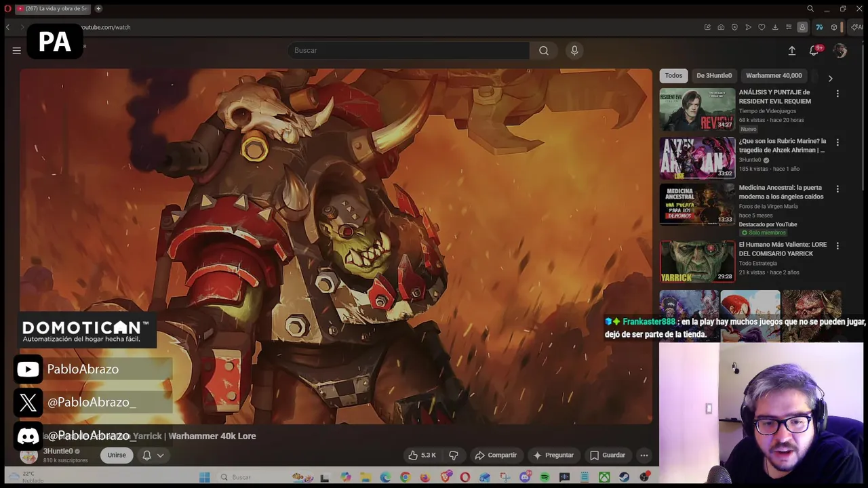868x488 pixels.
Task: Open Opera profile person icon
Action: pyautogui.click(x=802, y=27)
